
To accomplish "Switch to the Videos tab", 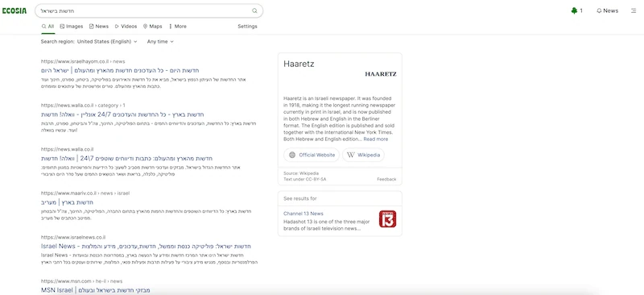I will (126, 27).
